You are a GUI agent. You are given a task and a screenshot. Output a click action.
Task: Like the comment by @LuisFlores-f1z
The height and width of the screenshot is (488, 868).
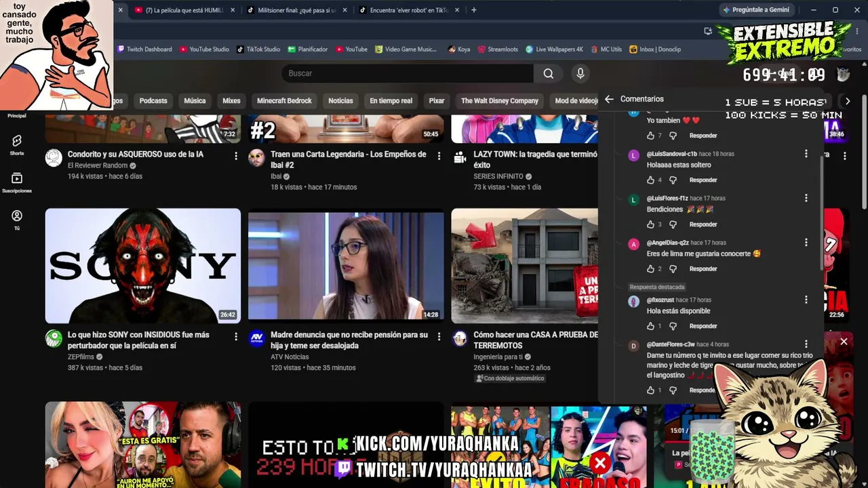coord(650,224)
